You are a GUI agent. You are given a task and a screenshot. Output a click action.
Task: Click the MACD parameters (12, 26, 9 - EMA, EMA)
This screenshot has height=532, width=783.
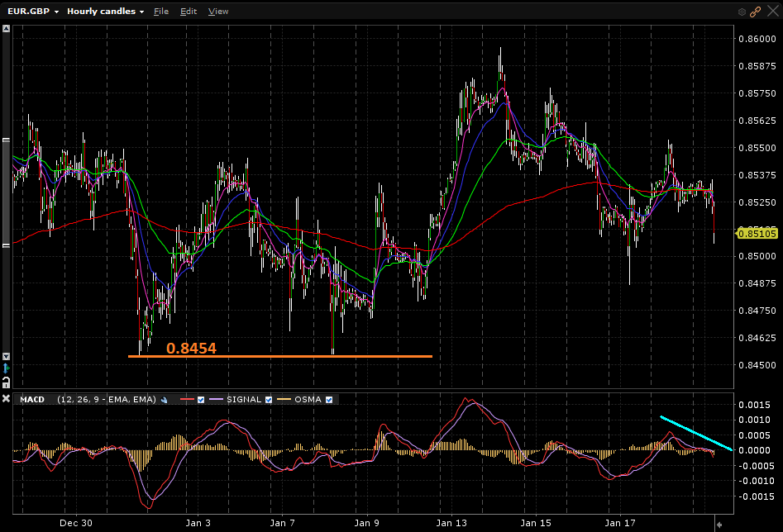tap(107, 399)
